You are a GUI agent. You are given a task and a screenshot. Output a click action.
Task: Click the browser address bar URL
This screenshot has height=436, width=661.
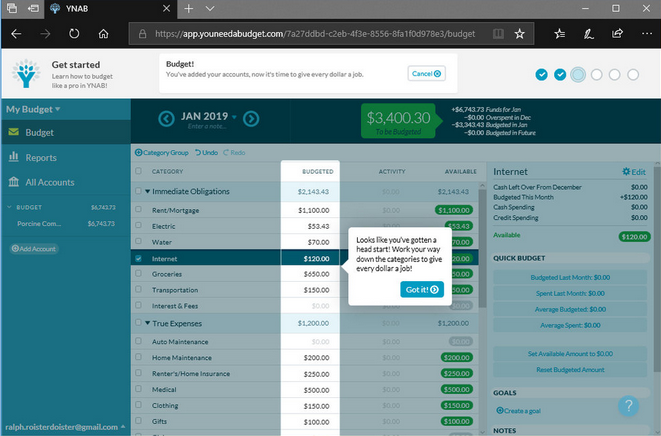coord(315,34)
